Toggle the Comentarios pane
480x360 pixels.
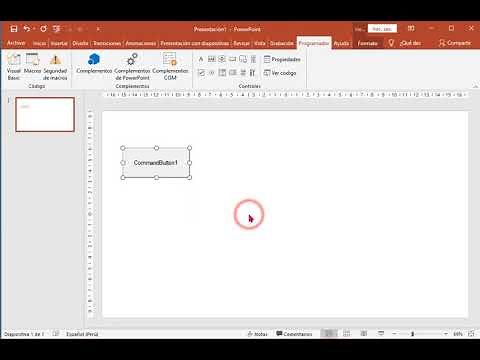coord(294,334)
